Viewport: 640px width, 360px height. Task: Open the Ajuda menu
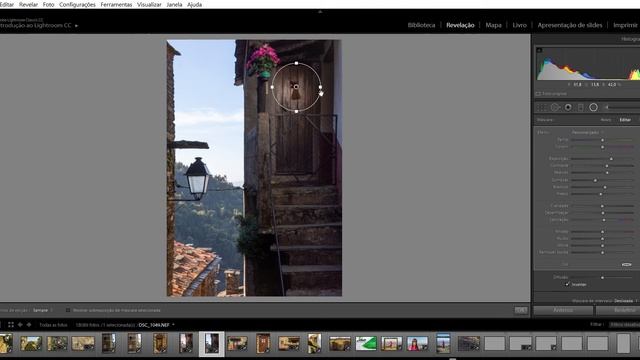[x=194, y=4]
